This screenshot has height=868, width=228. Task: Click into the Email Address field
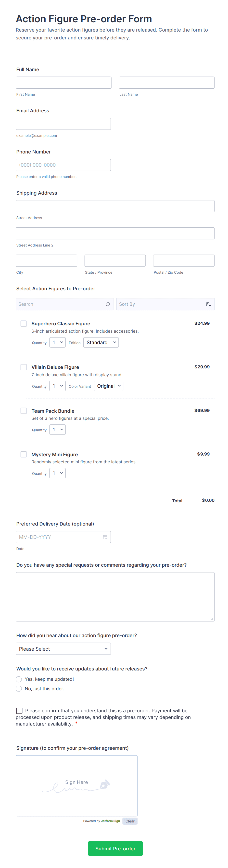point(63,124)
